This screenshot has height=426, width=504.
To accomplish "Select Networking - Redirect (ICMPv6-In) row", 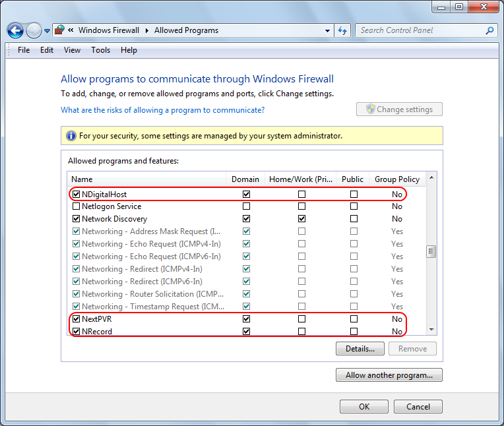I will [x=246, y=282].
